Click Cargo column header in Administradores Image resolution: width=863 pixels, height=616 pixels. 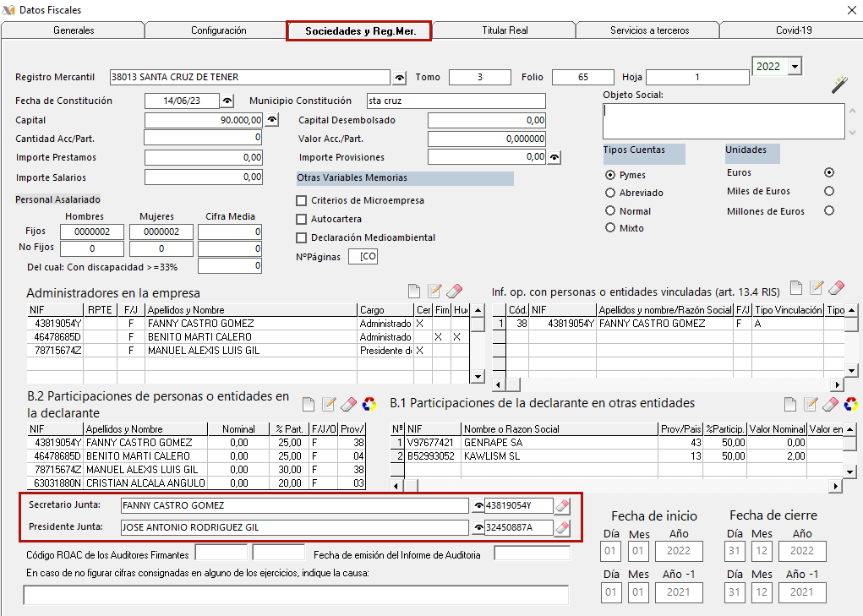(x=385, y=310)
